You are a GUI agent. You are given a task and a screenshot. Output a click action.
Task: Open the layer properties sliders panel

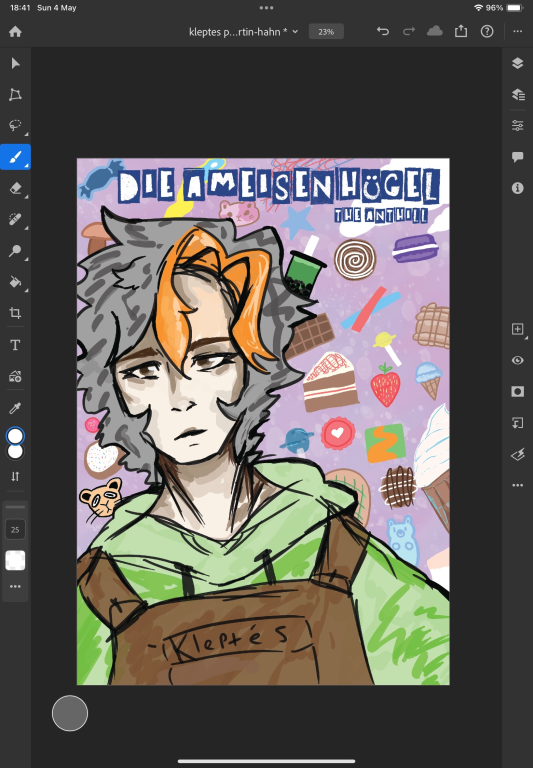(x=518, y=125)
